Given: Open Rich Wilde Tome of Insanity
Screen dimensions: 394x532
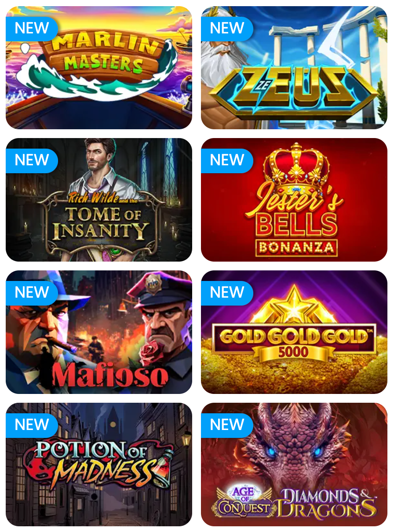Looking at the screenshot, I should (99, 200).
